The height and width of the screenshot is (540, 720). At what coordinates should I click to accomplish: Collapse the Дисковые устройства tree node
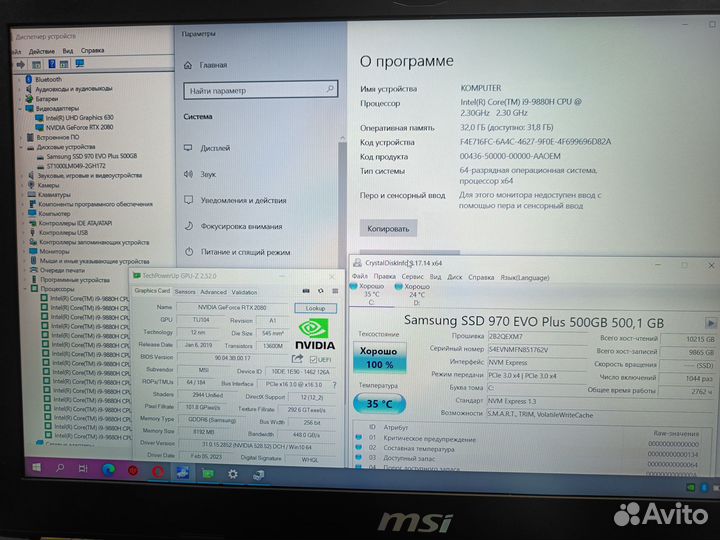(x=21, y=147)
